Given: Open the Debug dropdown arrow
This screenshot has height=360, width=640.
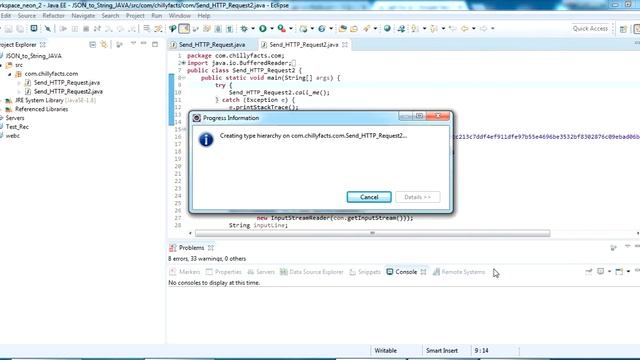Looking at the screenshot, I should tap(253, 29).
